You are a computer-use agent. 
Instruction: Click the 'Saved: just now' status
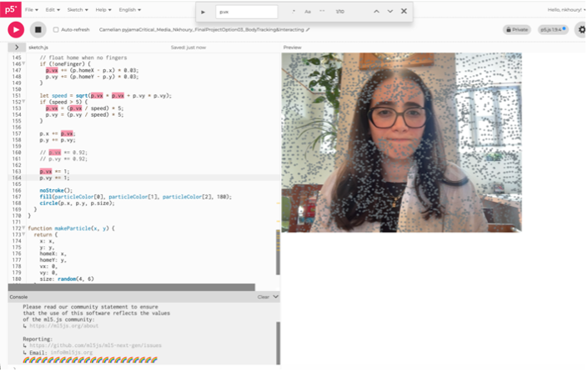pos(188,48)
